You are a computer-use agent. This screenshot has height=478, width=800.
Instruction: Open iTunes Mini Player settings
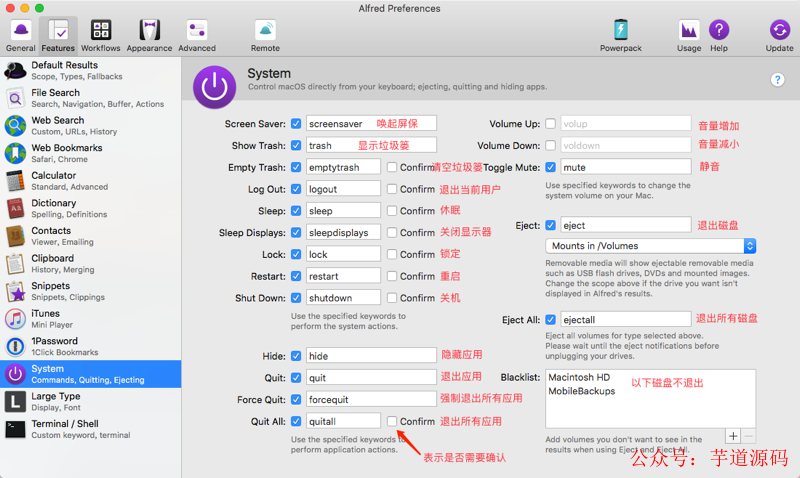90,318
